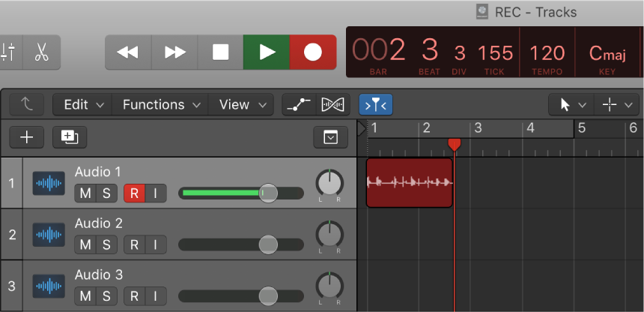Click the Audio 1 track waveform icon
This screenshot has width=644, height=312.
pos(49,183)
